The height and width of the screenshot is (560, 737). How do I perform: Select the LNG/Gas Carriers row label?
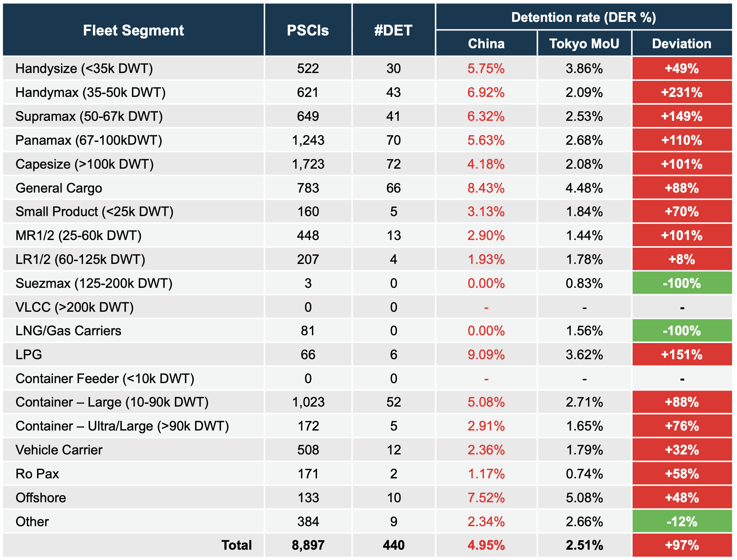point(69,331)
